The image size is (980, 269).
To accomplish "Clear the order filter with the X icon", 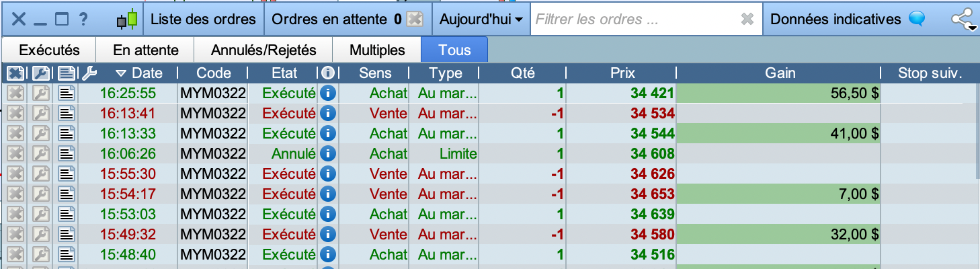I will click(747, 20).
